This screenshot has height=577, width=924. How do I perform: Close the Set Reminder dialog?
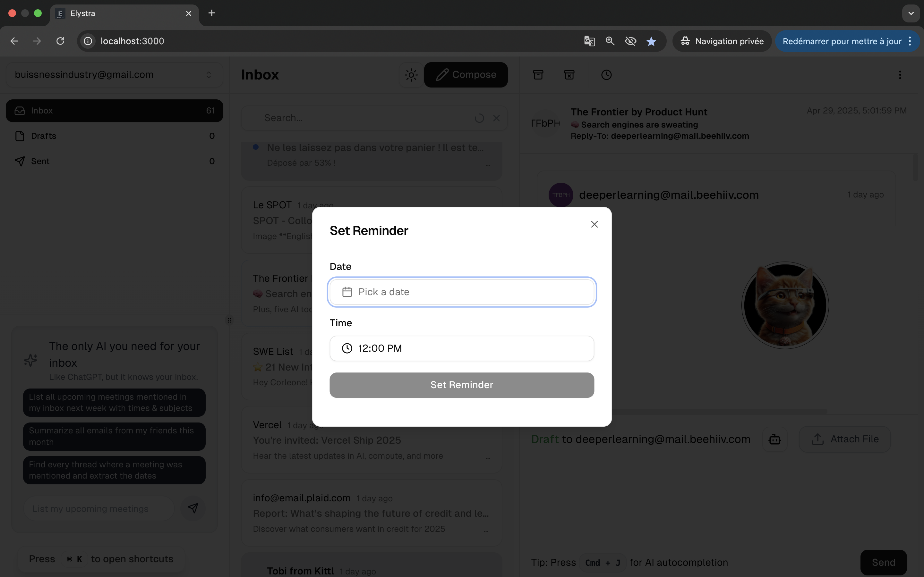click(x=594, y=224)
